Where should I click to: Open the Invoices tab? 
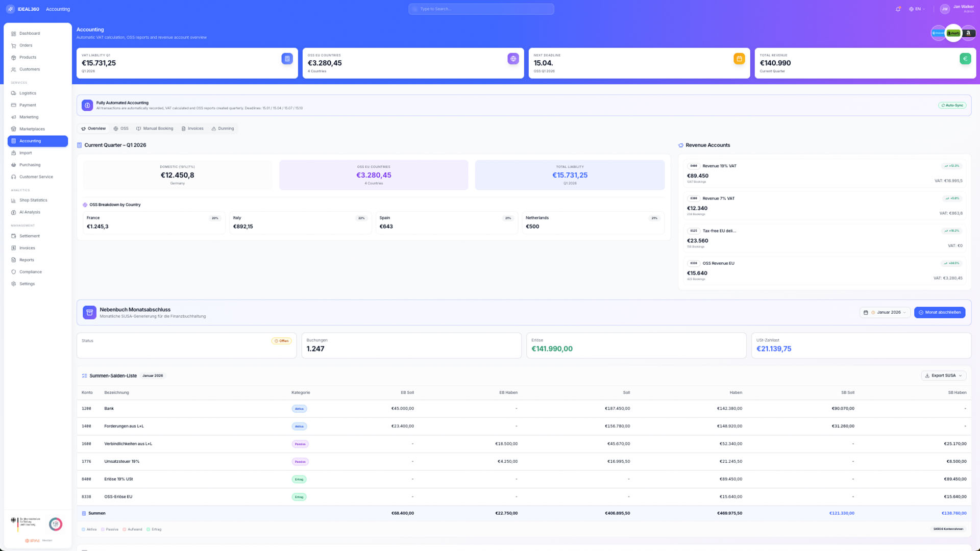(x=192, y=129)
